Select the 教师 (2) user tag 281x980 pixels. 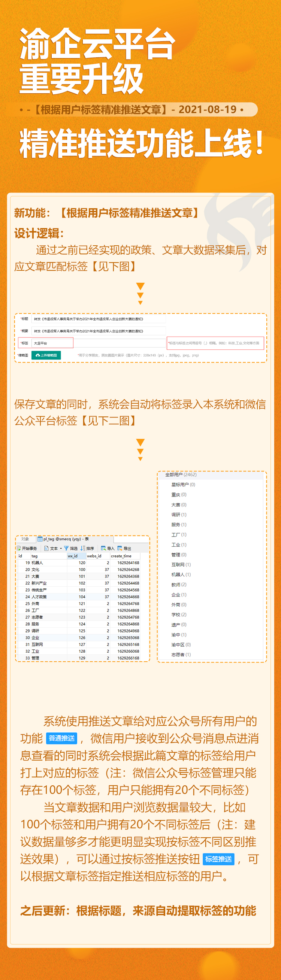click(x=179, y=584)
